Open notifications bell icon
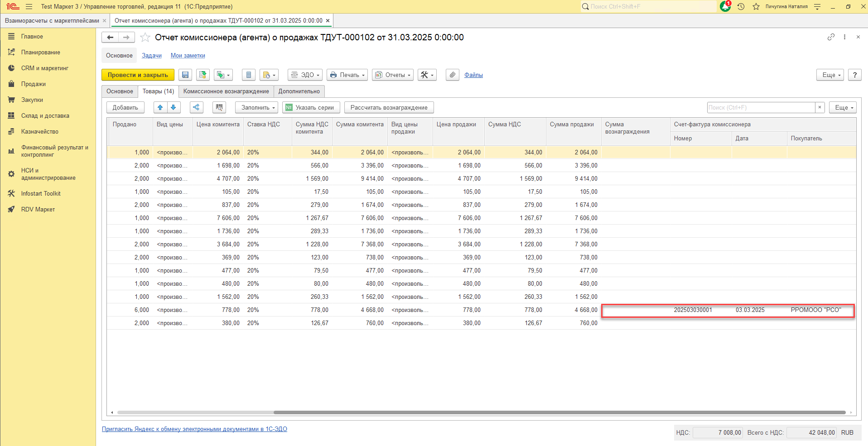This screenshot has width=868, height=446. (725, 6)
